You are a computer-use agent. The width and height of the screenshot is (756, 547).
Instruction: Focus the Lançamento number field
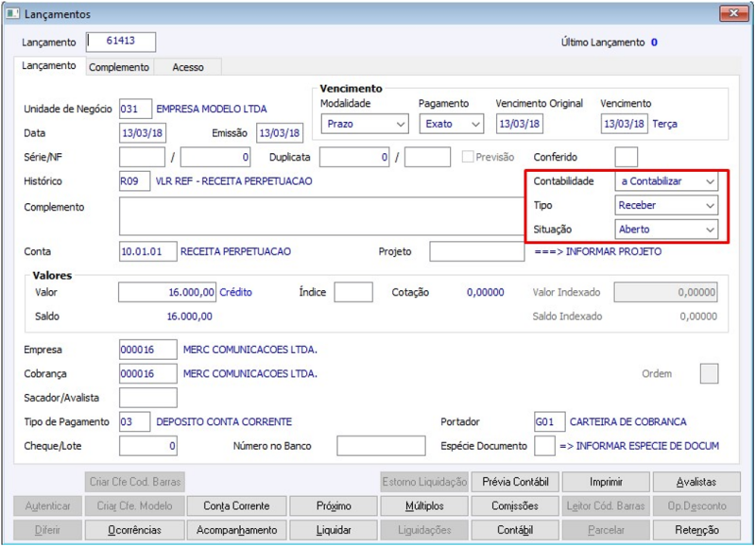pos(121,42)
